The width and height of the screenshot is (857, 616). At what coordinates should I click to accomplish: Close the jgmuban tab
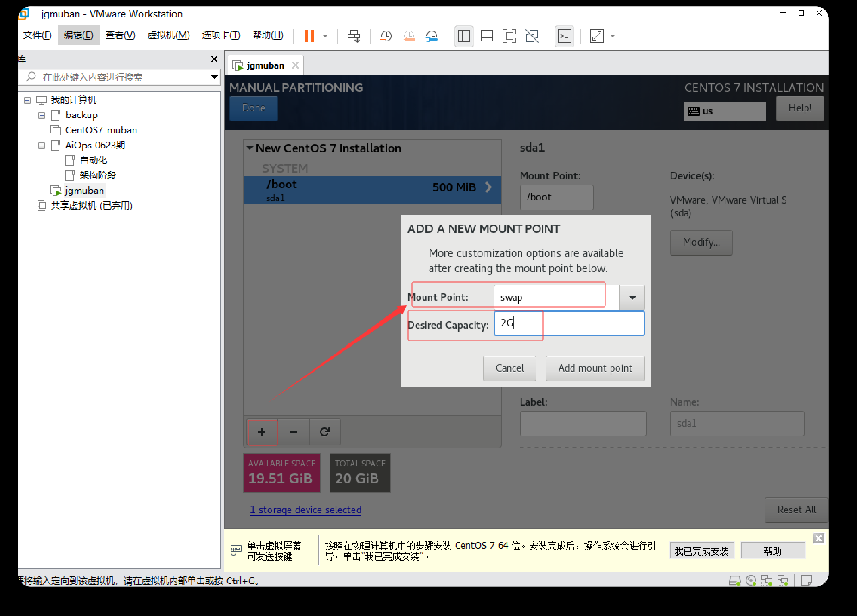click(x=296, y=65)
